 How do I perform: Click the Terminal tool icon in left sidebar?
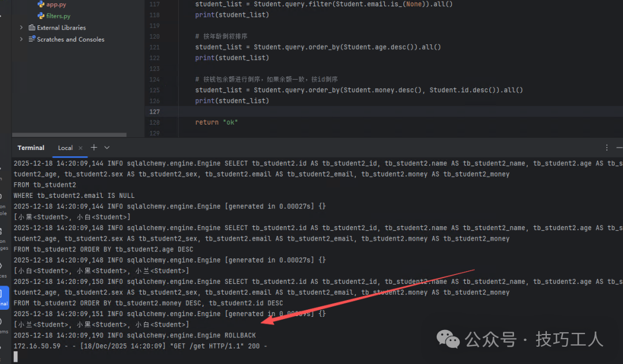(x=4, y=297)
